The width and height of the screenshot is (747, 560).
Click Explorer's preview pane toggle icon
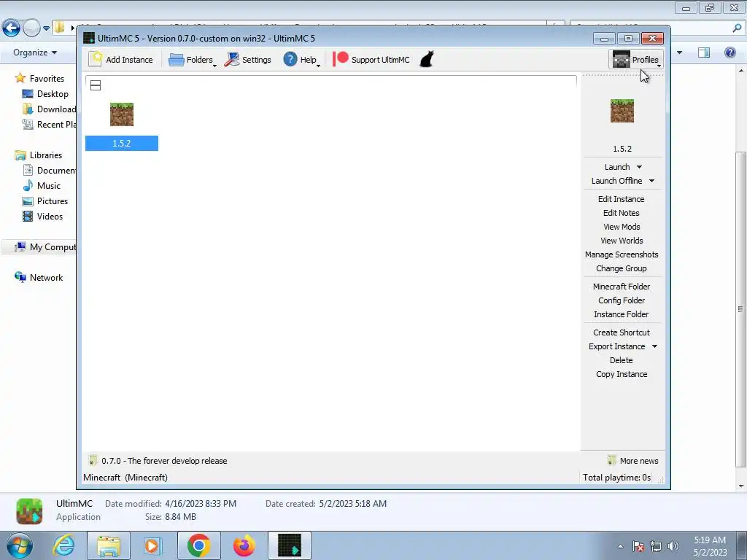(x=704, y=52)
